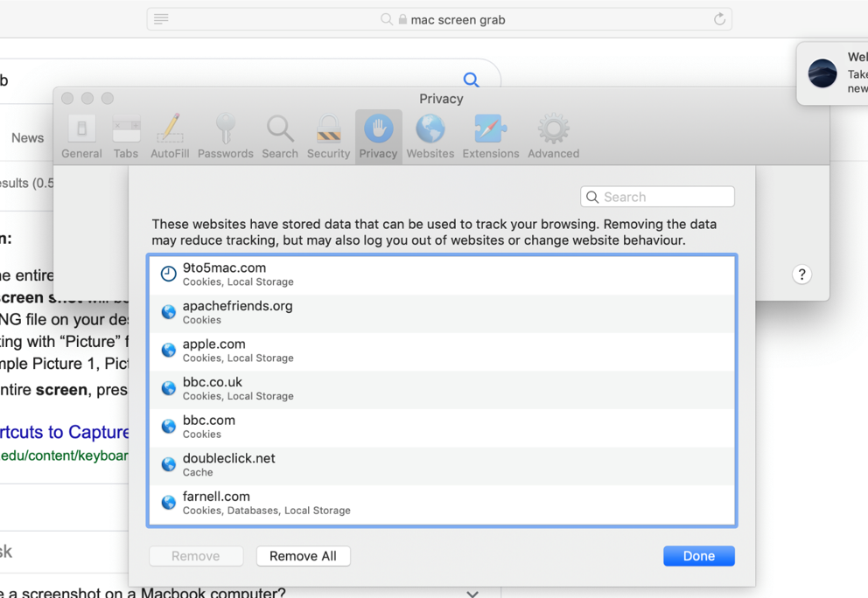This screenshot has height=598, width=868.
Task: Click the Safari address bar
Action: (x=439, y=19)
